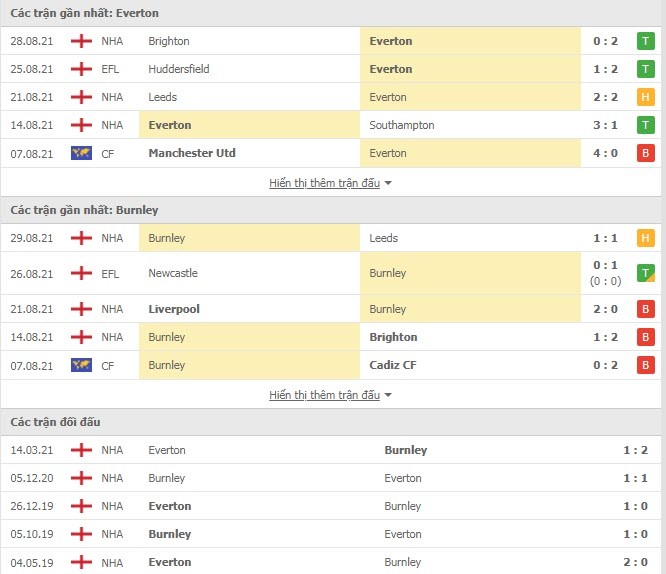The image size is (666, 574).
Task: Click orange H badge for Leeds vs Everton
Action: (x=646, y=97)
